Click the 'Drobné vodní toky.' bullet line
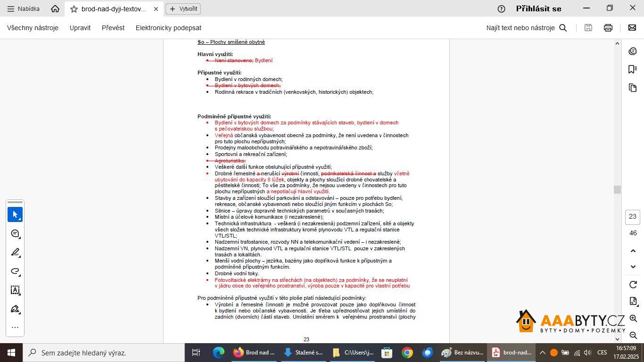 [237, 273]
